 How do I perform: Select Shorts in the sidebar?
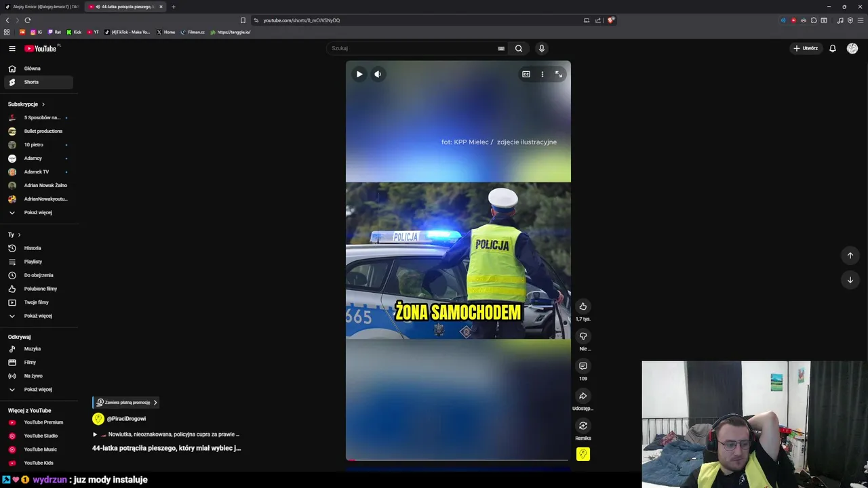pos(39,82)
